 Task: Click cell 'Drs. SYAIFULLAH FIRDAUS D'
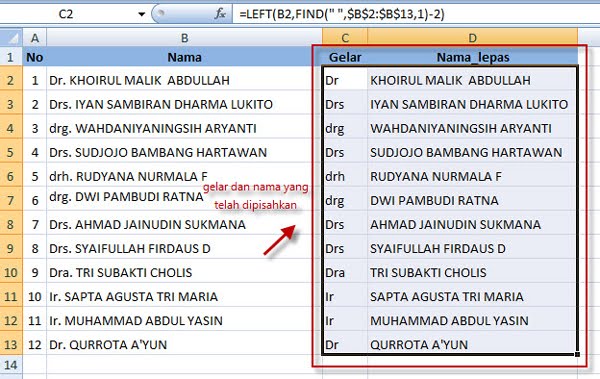[184, 248]
